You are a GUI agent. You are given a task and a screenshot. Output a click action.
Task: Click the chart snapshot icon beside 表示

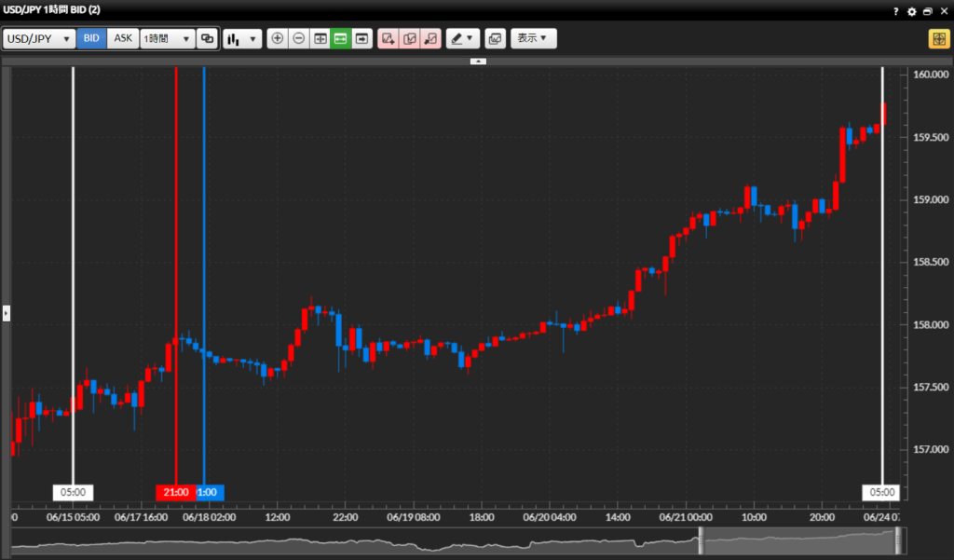[x=495, y=39]
